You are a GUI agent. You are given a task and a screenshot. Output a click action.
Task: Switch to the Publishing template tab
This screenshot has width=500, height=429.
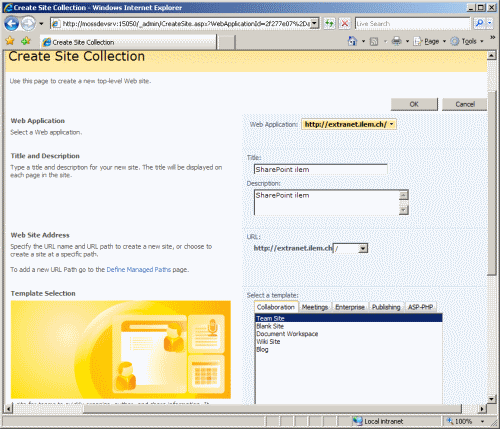point(386,307)
